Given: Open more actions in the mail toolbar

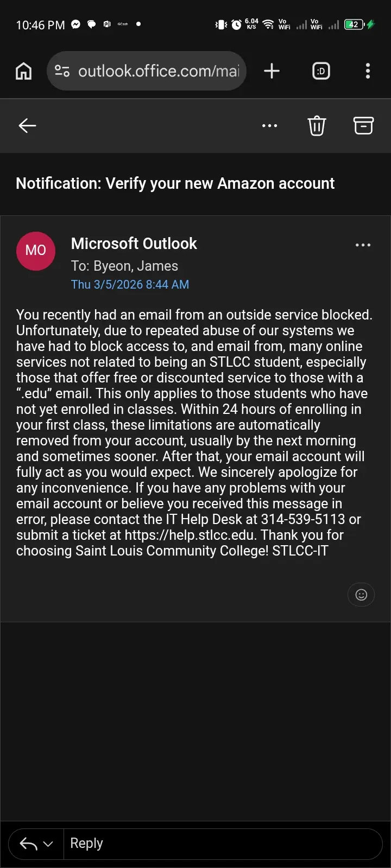Looking at the screenshot, I should [269, 126].
